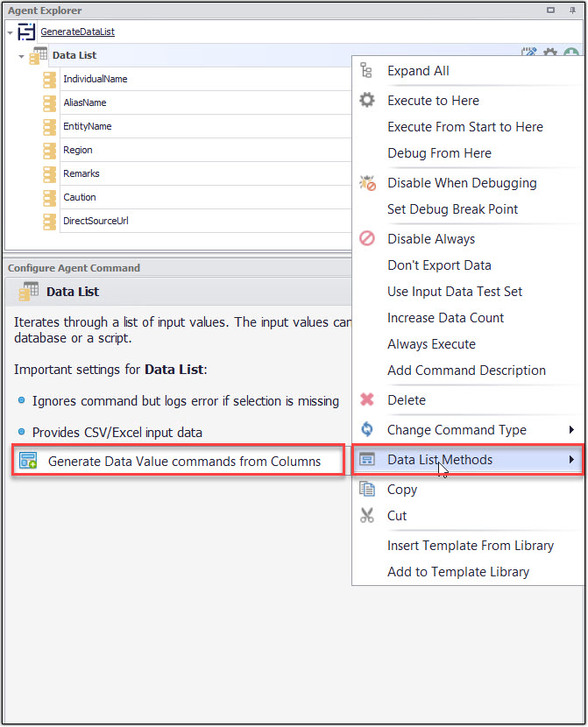Collapse the GenerateDataList root node
The width and height of the screenshot is (588, 727).
click(10, 32)
